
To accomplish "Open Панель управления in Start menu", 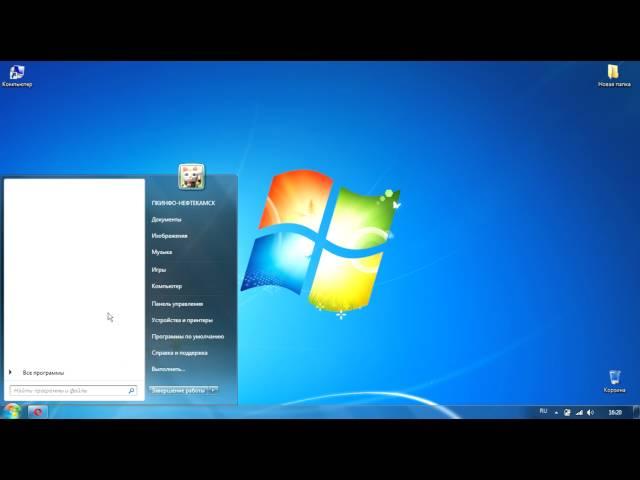I will coord(177,304).
